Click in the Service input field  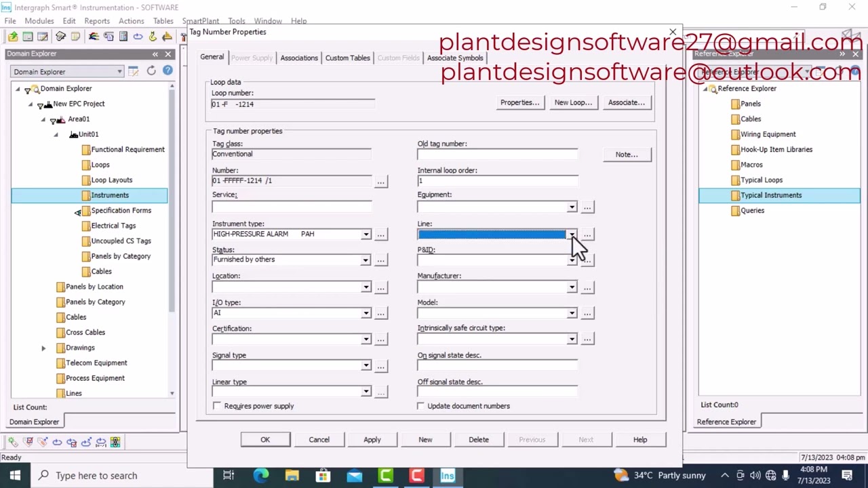click(292, 206)
